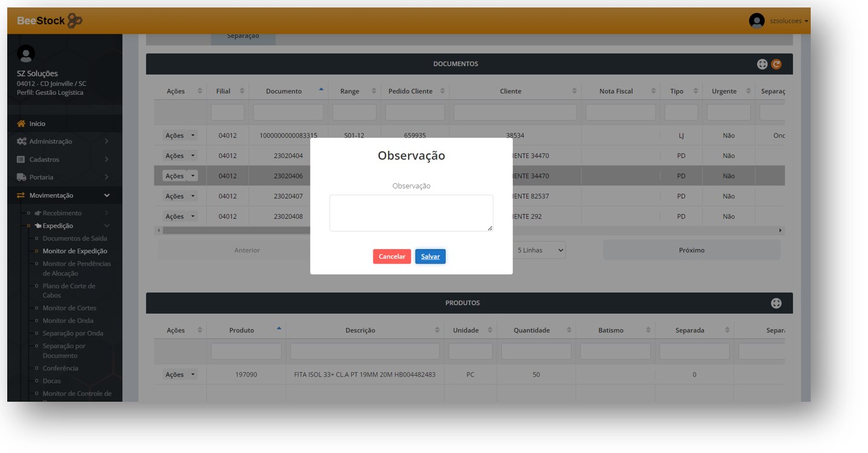The width and height of the screenshot is (868, 453).
Task: Click the Cancelar button in dialog
Action: [x=391, y=256]
